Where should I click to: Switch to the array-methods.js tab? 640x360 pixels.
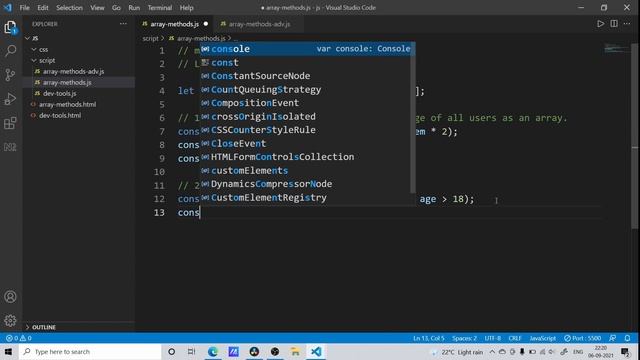(174, 24)
